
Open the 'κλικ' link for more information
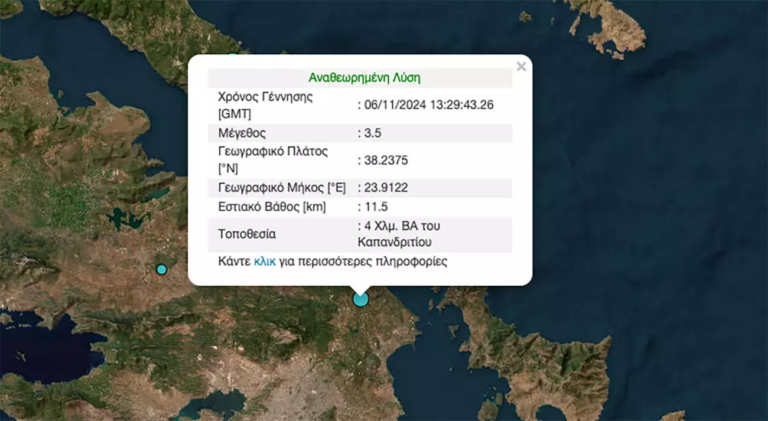coord(265,261)
